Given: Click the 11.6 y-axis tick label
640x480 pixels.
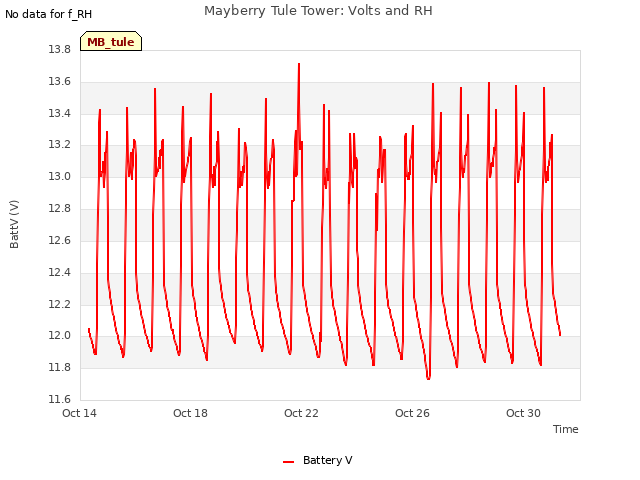Looking at the screenshot, I should point(60,399).
